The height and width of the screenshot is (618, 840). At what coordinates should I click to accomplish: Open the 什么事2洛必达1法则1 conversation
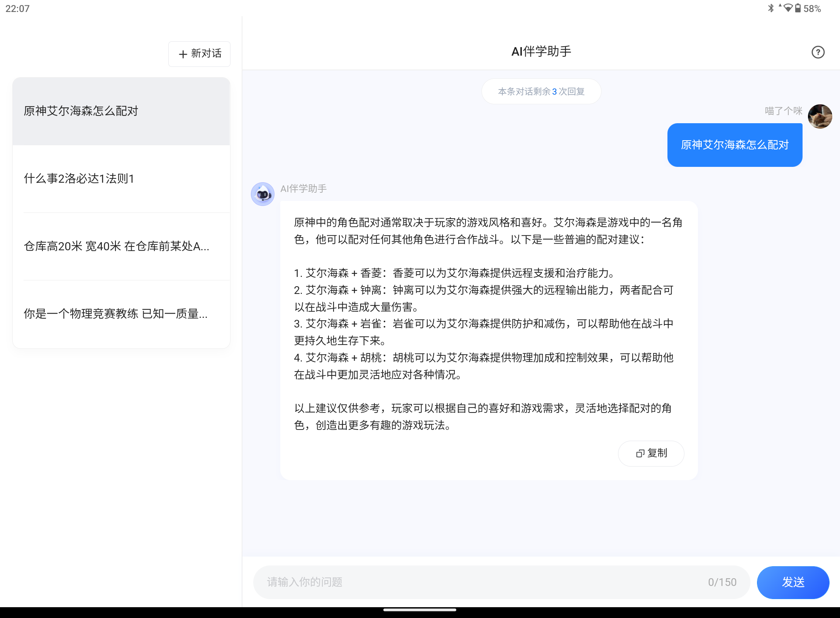coord(121,179)
